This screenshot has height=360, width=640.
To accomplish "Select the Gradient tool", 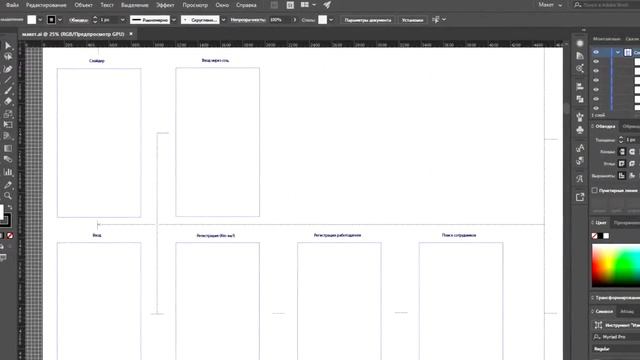I will [8, 148].
